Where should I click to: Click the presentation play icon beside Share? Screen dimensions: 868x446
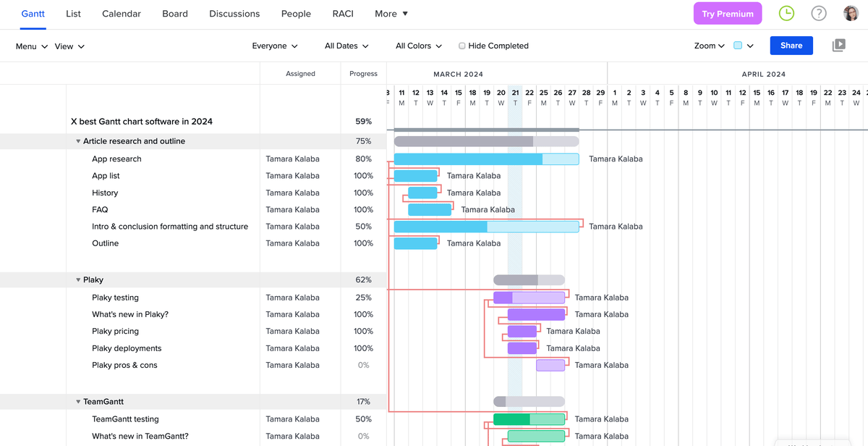coord(838,46)
